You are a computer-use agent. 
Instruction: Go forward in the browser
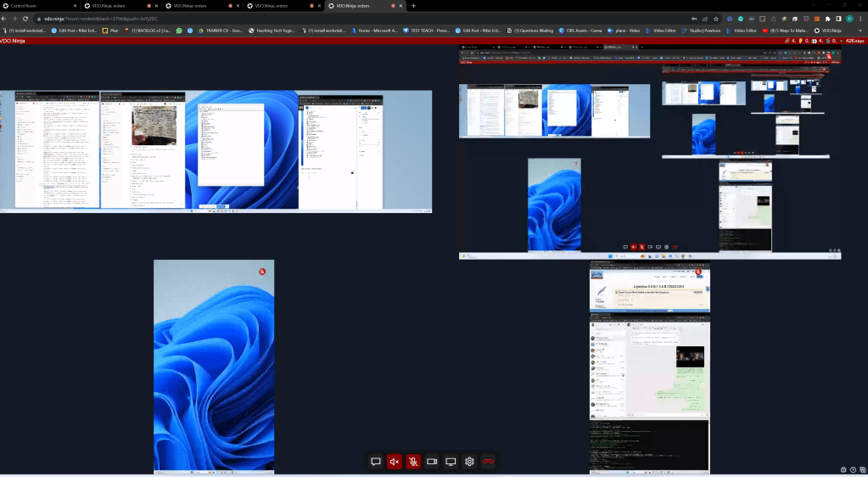pyautogui.click(x=14, y=19)
